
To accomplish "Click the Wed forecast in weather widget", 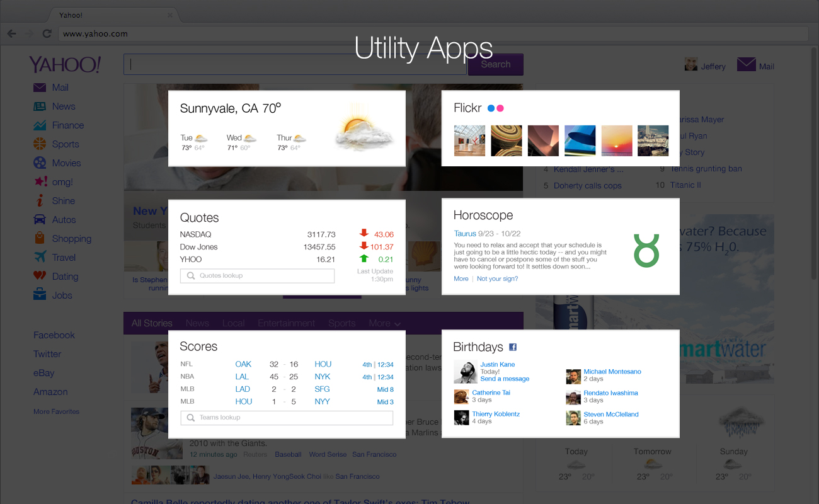I will [x=242, y=142].
